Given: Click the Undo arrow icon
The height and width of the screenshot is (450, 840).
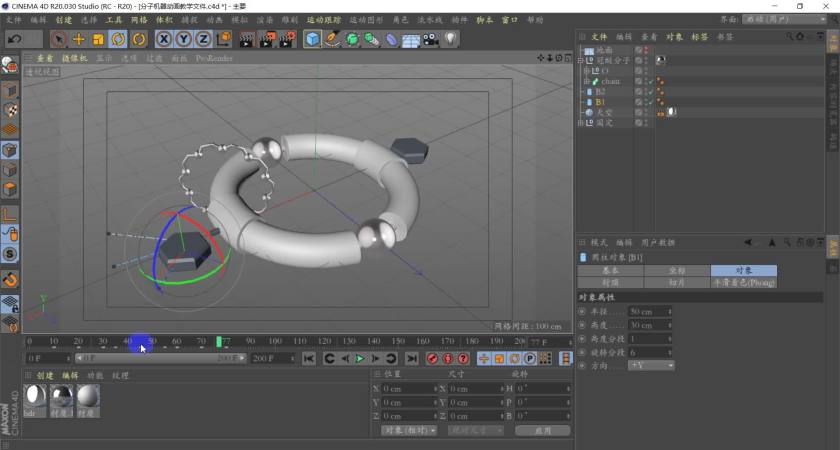Looking at the screenshot, I should click(x=14, y=39).
